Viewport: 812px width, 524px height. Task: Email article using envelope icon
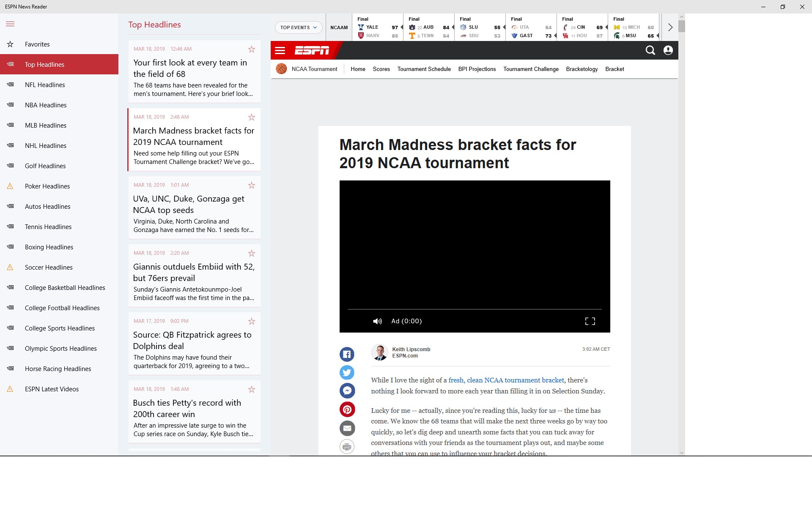[x=347, y=428]
